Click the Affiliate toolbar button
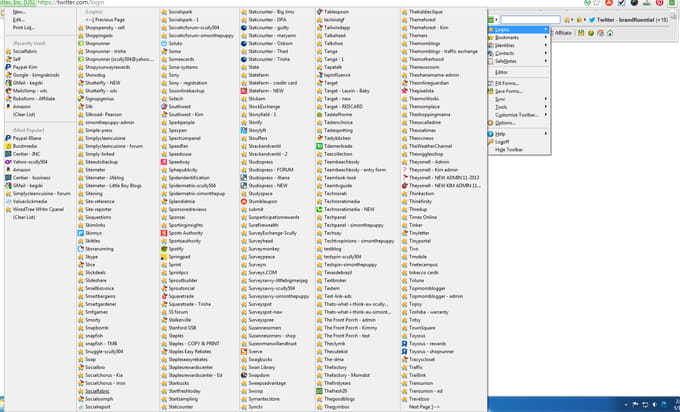 point(563,33)
